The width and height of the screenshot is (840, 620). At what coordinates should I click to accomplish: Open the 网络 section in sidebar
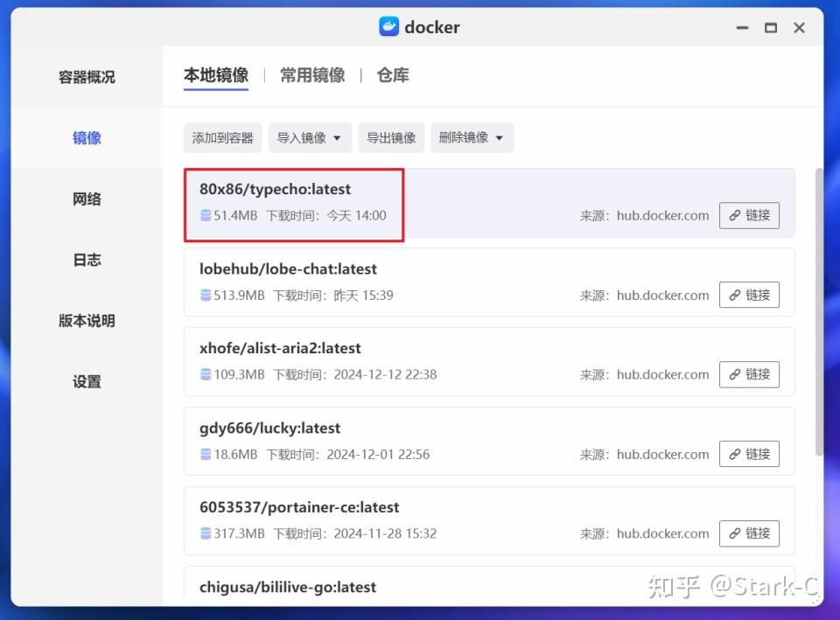click(85, 199)
